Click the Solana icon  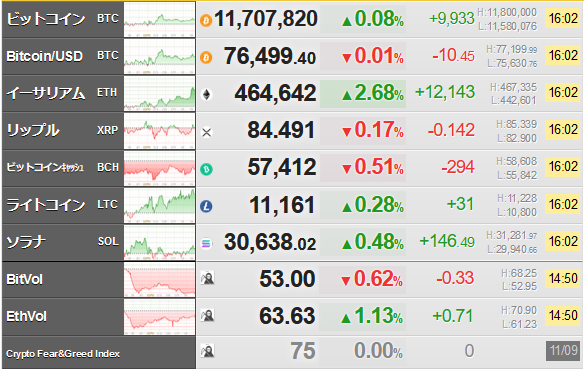206,243
